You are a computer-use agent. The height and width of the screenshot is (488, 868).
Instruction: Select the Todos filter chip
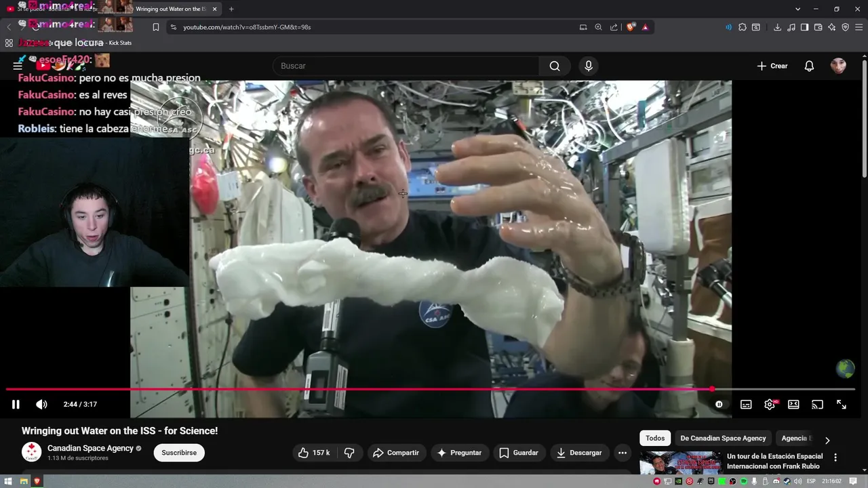pyautogui.click(x=655, y=438)
